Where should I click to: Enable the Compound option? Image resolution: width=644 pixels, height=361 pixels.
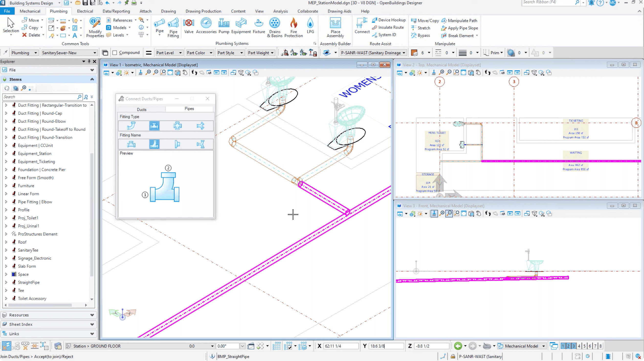(x=115, y=53)
